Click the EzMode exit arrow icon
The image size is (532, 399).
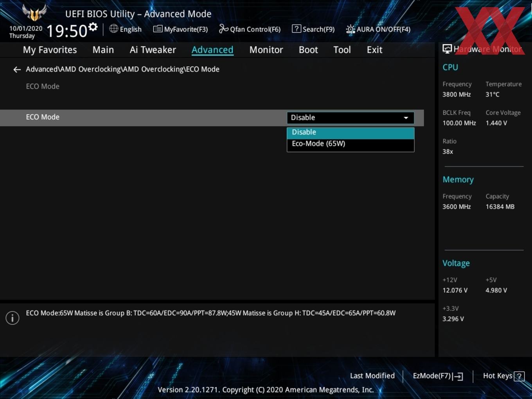coord(458,376)
